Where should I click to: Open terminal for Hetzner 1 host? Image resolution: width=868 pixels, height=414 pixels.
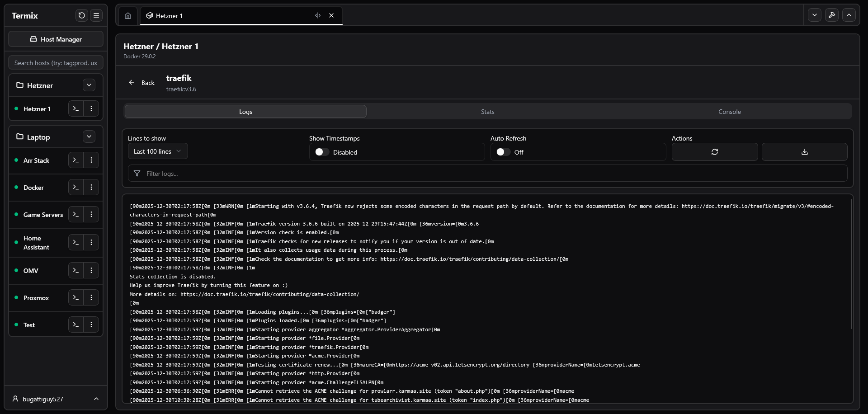pyautogui.click(x=76, y=109)
